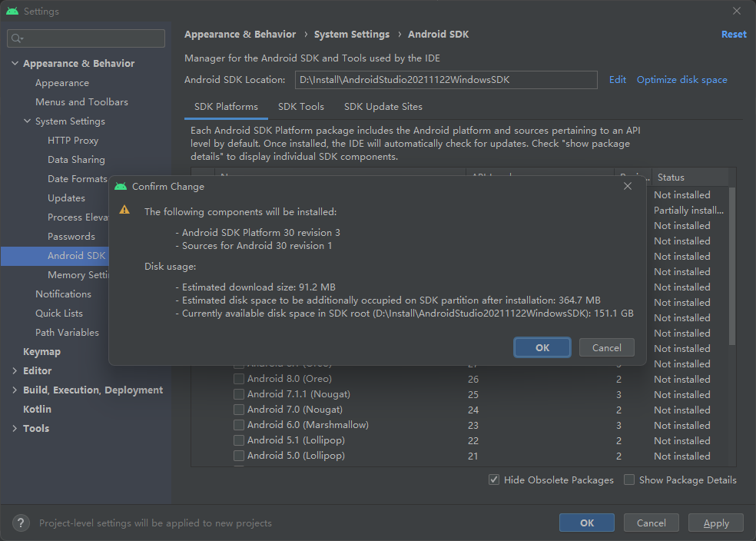Screen dimensions: 756x541
Task: Click Cancel in the Settings window footer
Action: [x=652, y=523]
